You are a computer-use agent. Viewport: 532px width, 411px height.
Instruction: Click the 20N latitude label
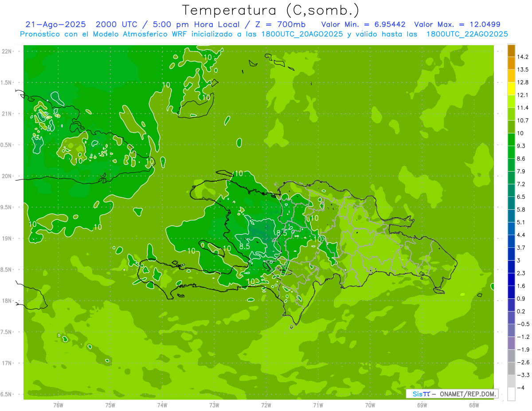tap(7, 176)
